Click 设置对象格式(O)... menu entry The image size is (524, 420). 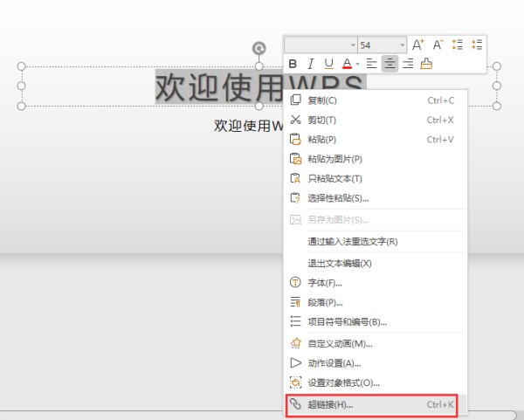(344, 382)
